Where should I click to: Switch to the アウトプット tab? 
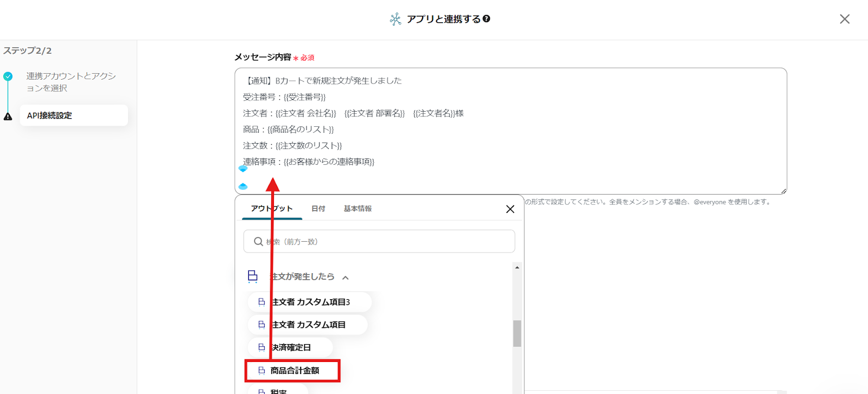272,209
